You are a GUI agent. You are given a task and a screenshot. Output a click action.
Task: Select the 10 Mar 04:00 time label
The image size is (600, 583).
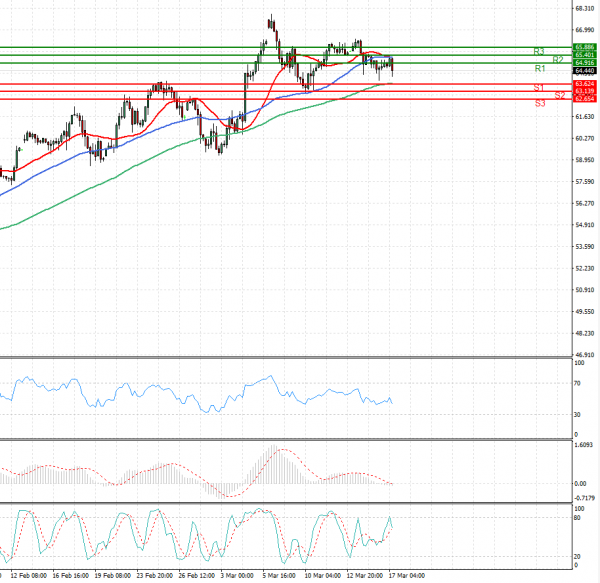(x=323, y=575)
